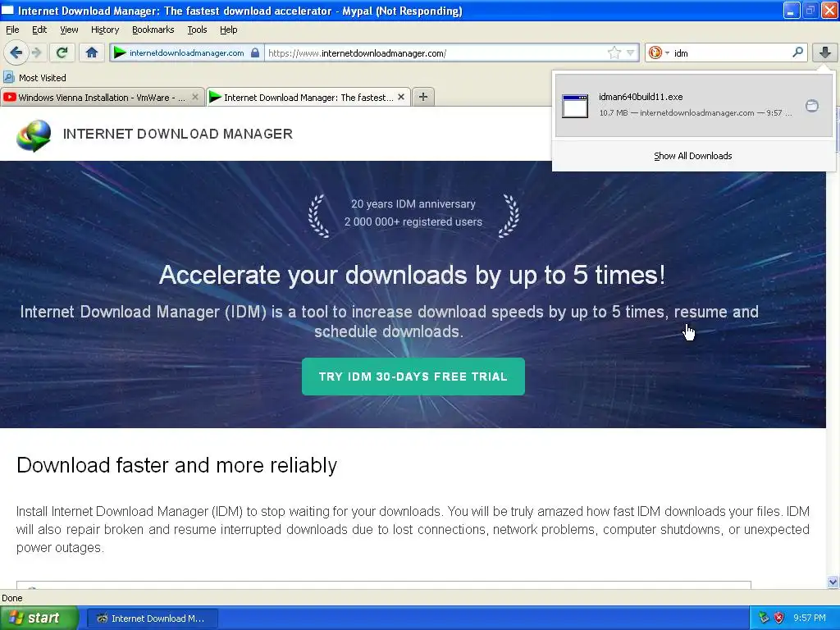This screenshot has width=840, height=630.
Task: Click the URL address field
Action: pos(436,52)
